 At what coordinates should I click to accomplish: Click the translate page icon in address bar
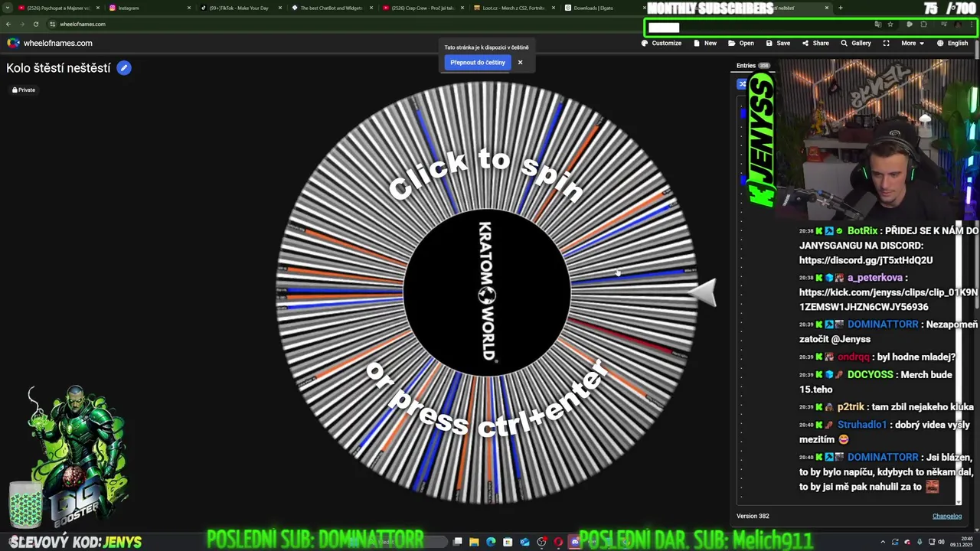(x=877, y=24)
